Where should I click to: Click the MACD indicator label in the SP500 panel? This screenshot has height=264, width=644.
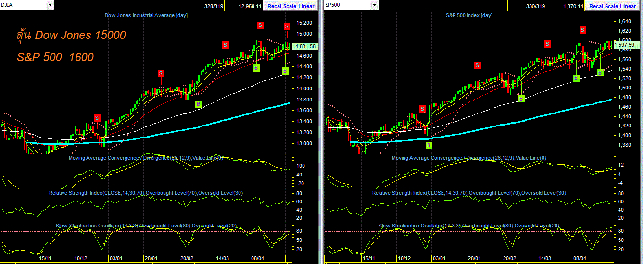coord(469,158)
